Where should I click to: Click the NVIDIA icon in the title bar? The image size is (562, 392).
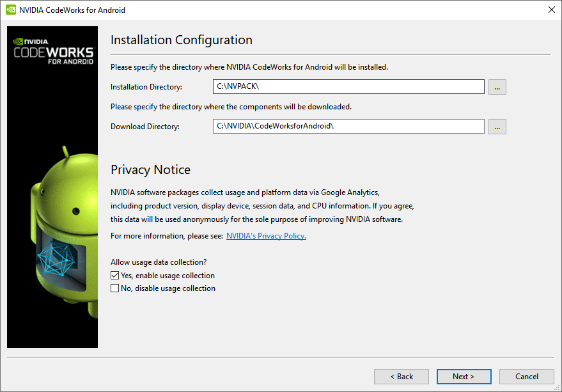point(11,10)
